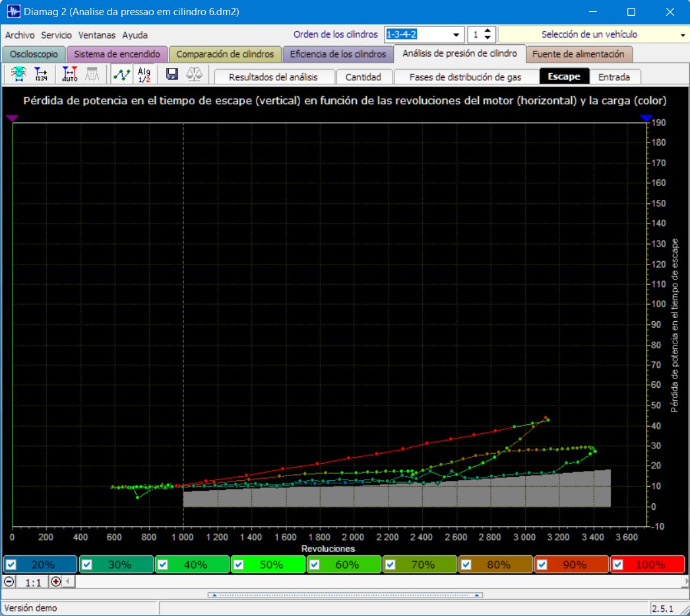Toggle the 60% load checkbox
This screenshot has height=616, width=690.
tap(315, 565)
